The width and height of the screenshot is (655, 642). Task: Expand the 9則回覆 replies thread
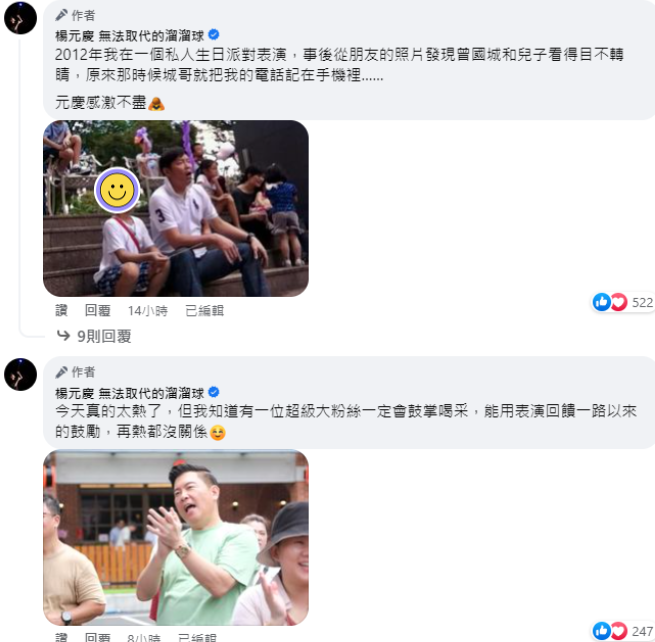click(94, 336)
